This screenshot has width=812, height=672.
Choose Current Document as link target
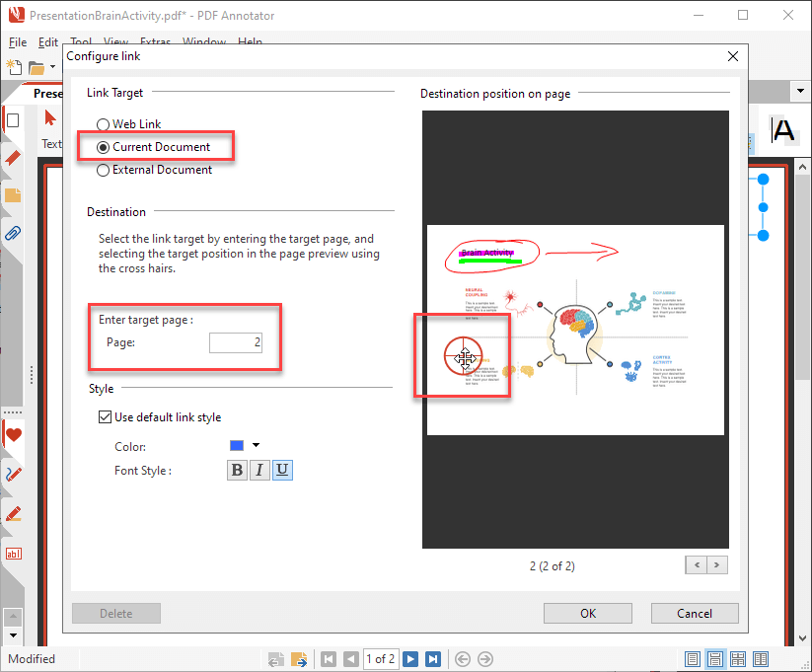(x=103, y=147)
